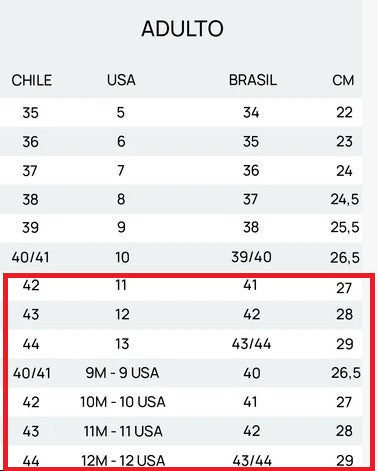Click the 9M - 9 USA cell
The image size is (378, 471).
click(122, 373)
